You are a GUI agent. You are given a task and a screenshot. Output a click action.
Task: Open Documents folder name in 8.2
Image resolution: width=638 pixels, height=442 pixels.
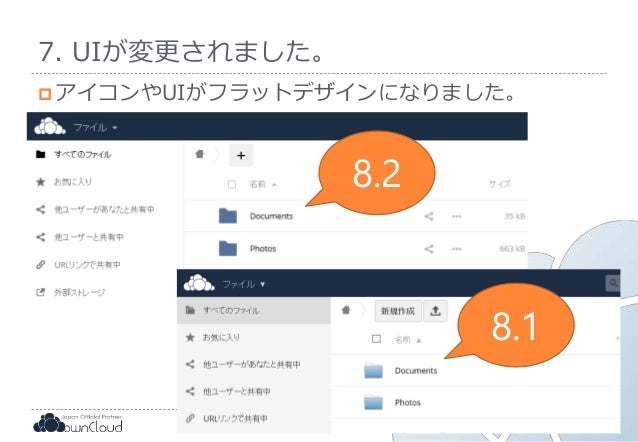click(271, 216)
